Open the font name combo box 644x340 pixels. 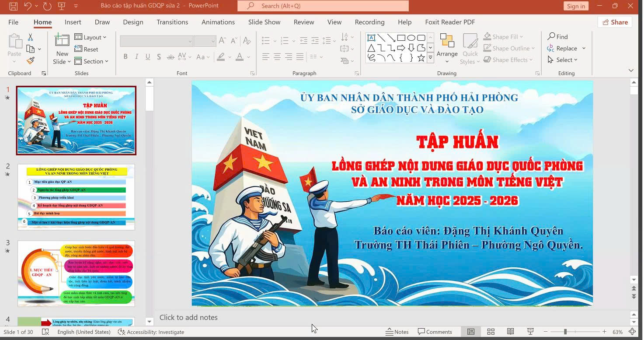(x=157, y=41)
